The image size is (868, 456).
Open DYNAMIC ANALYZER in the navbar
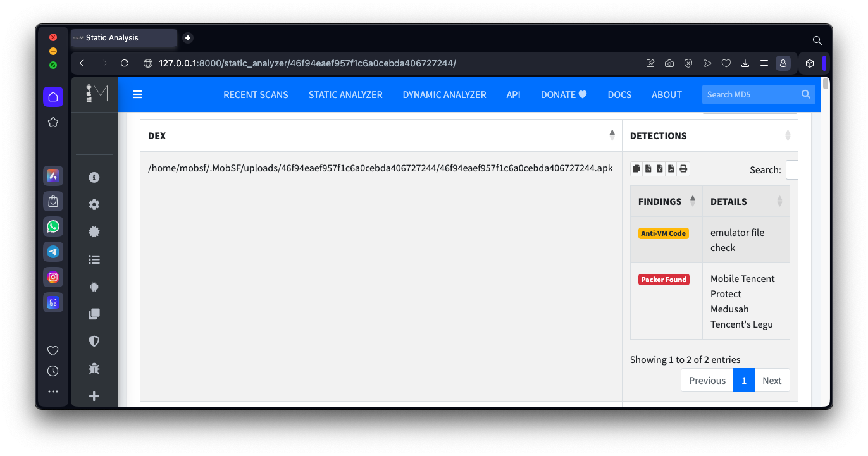444,95
